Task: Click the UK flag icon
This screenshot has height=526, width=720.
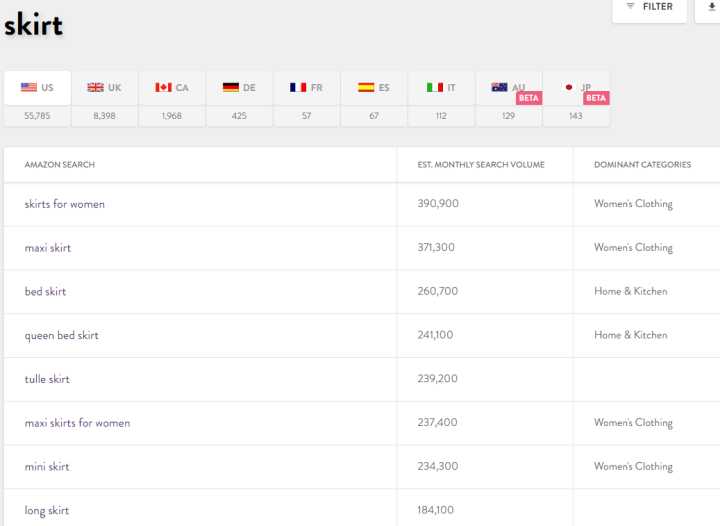Action: coord(96,88)
